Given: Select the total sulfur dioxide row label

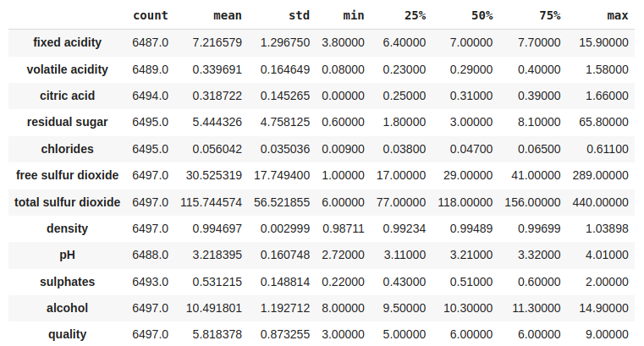Looking at the screenshot, I should [68, 202].
